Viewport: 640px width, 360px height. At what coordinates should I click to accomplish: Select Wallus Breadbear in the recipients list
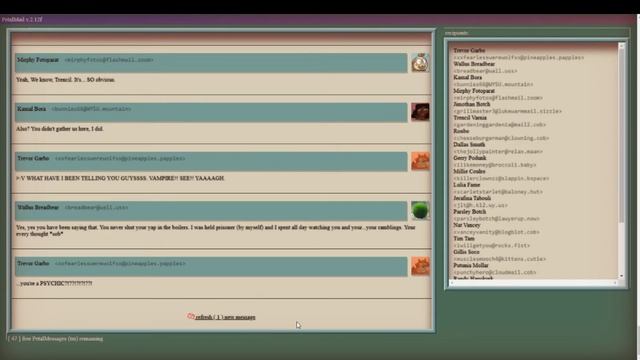point(474,64)
